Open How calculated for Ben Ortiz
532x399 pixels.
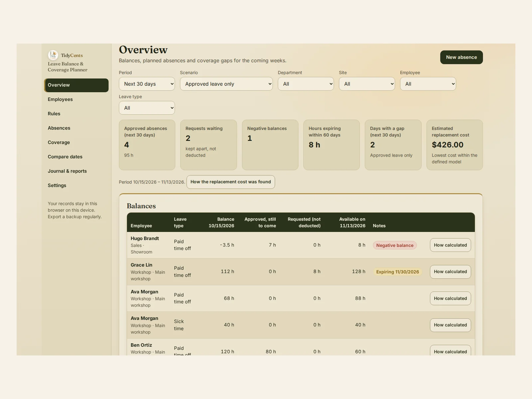coord(450,351)
